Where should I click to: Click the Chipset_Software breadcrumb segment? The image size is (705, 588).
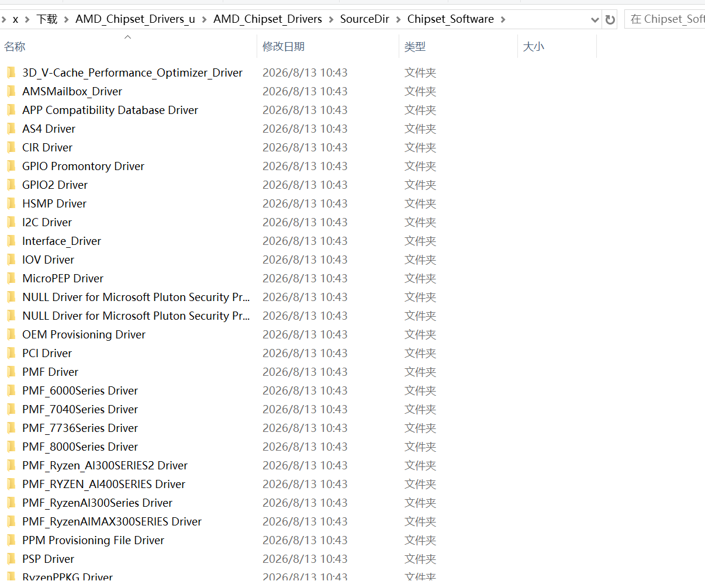click(451, 19)
